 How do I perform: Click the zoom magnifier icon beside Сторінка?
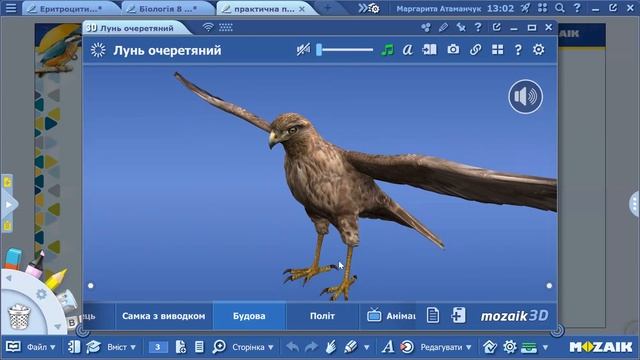[x=219, y=347]
